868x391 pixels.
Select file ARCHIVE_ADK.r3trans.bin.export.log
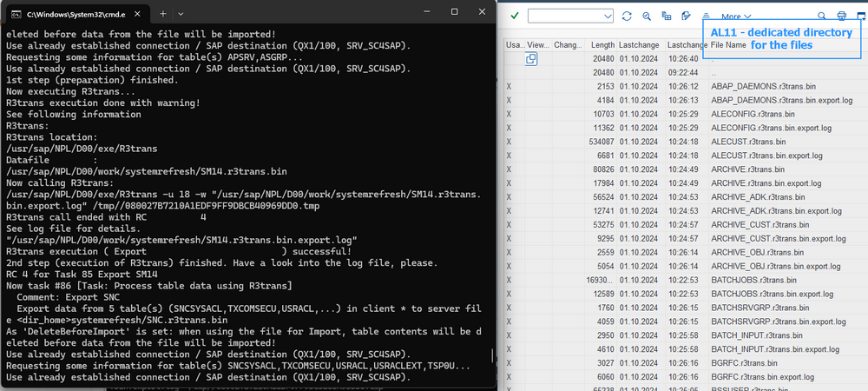[x=776, y=211]
